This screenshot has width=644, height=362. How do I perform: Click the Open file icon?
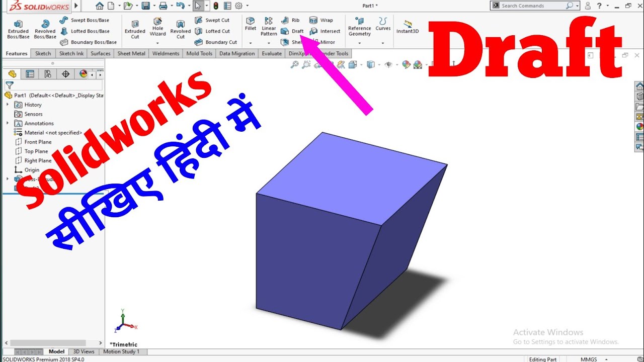(x=128, y=6)
